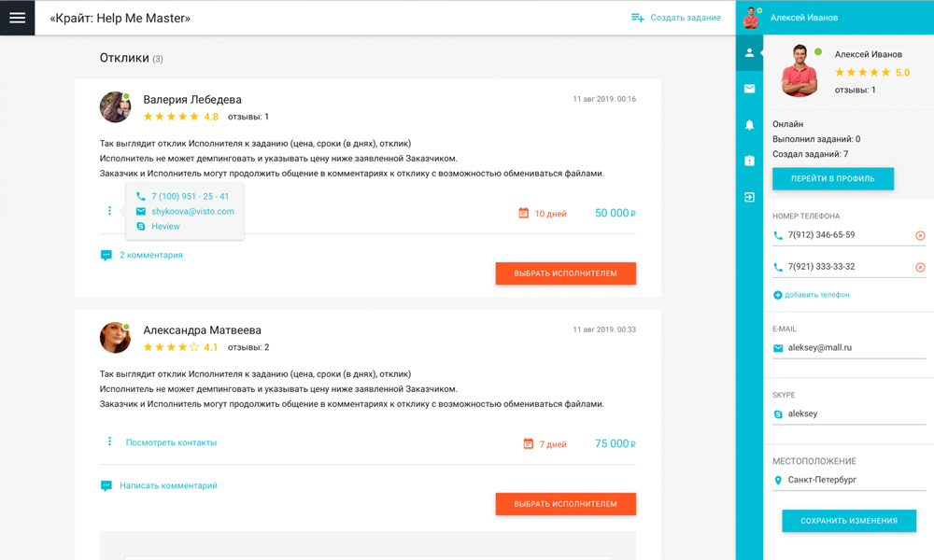
Task: Open the hamburger navigation menu
Action: click(x=17, y=18)
